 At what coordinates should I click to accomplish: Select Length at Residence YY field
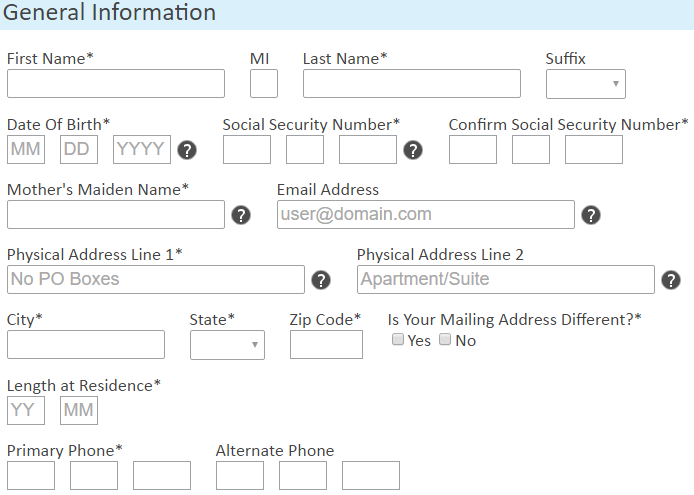26,410
